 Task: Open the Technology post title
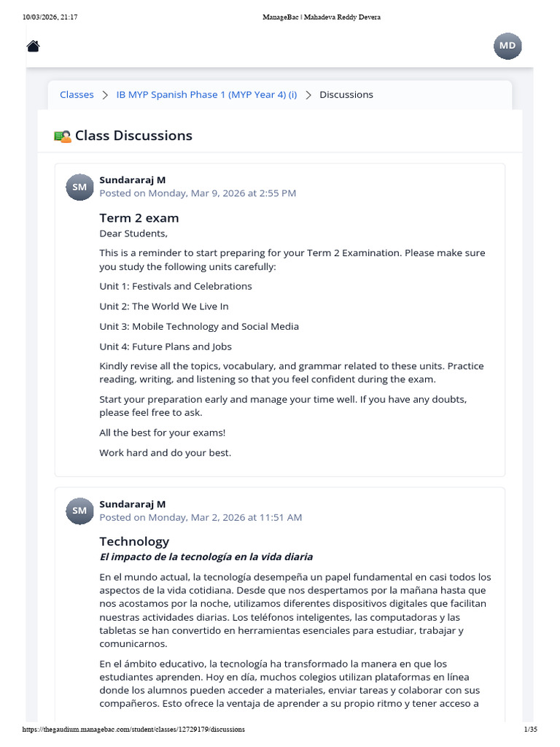point(134,542)
